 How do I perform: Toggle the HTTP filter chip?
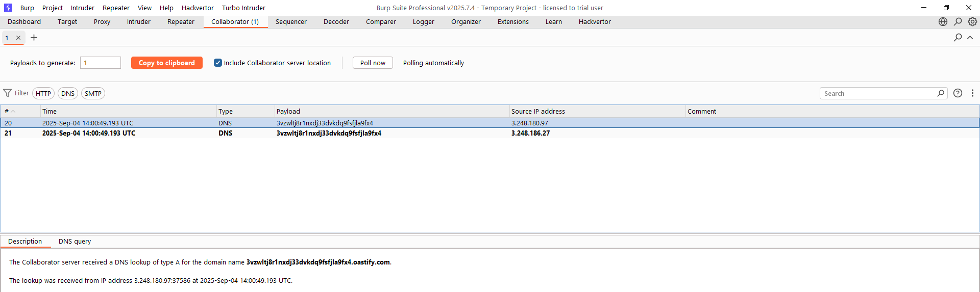click(43, 94)
